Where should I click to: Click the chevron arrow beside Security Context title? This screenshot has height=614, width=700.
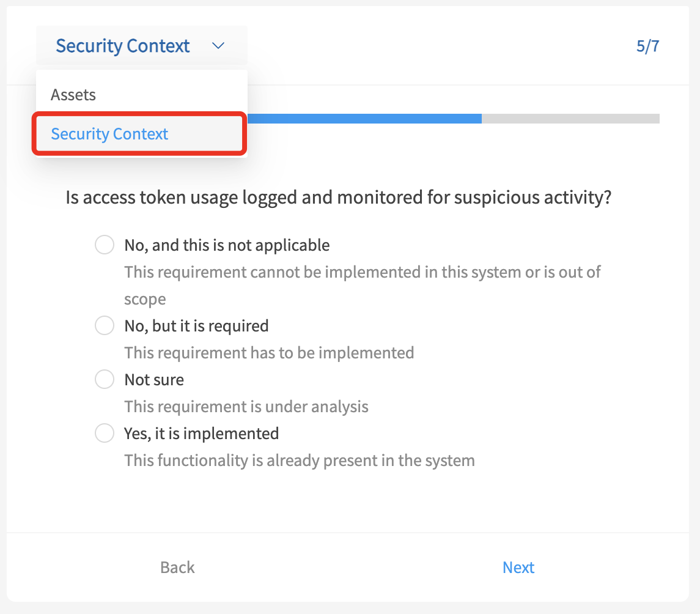218,45
